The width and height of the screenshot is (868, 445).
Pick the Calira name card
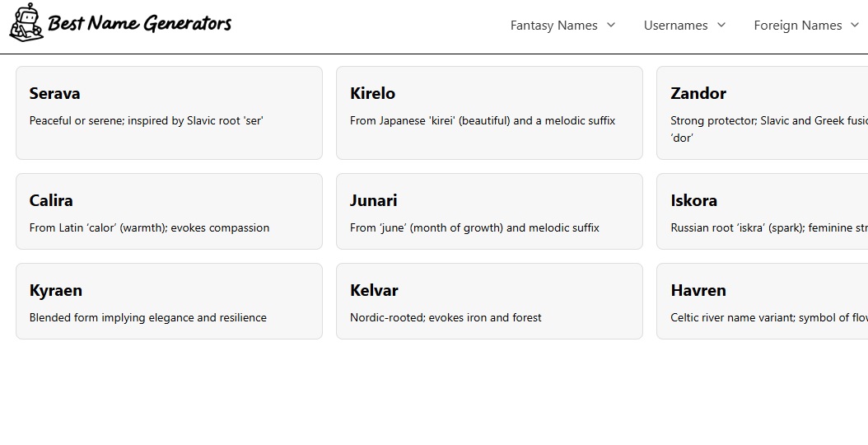169,211
